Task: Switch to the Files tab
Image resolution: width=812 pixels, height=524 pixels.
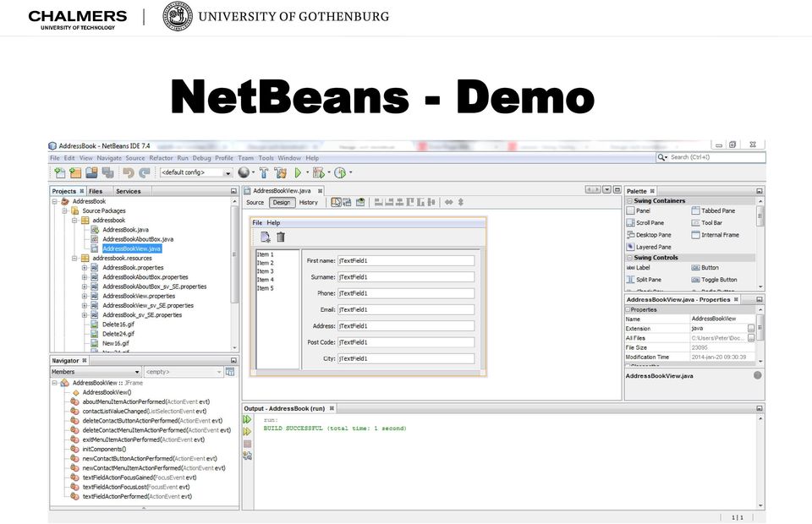Action: click(96, 191)
